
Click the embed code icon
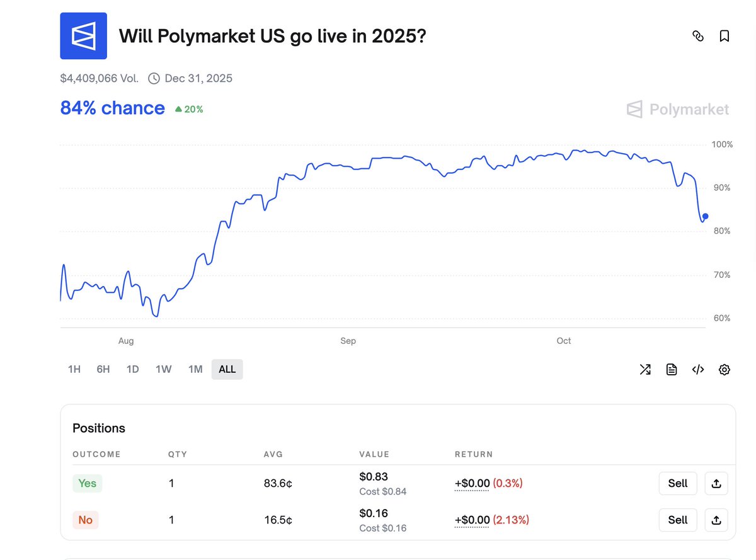click(x=698, y=370)
